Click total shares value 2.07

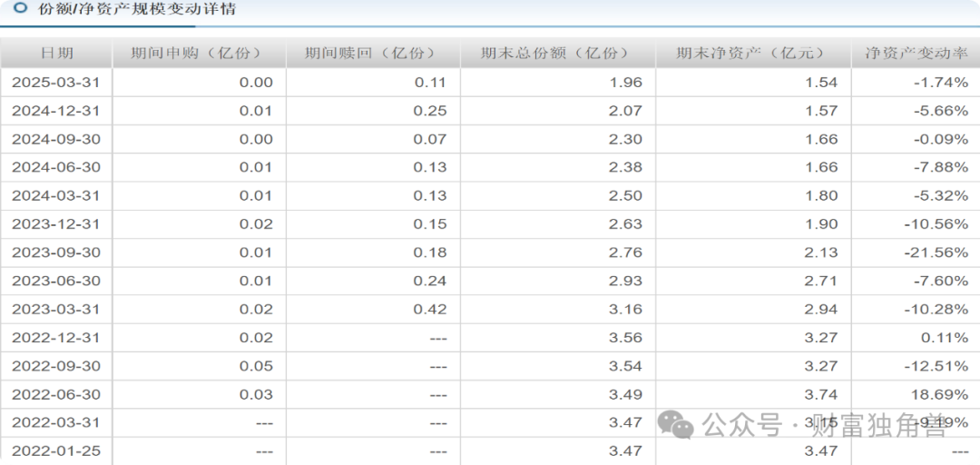coord(625,111)
